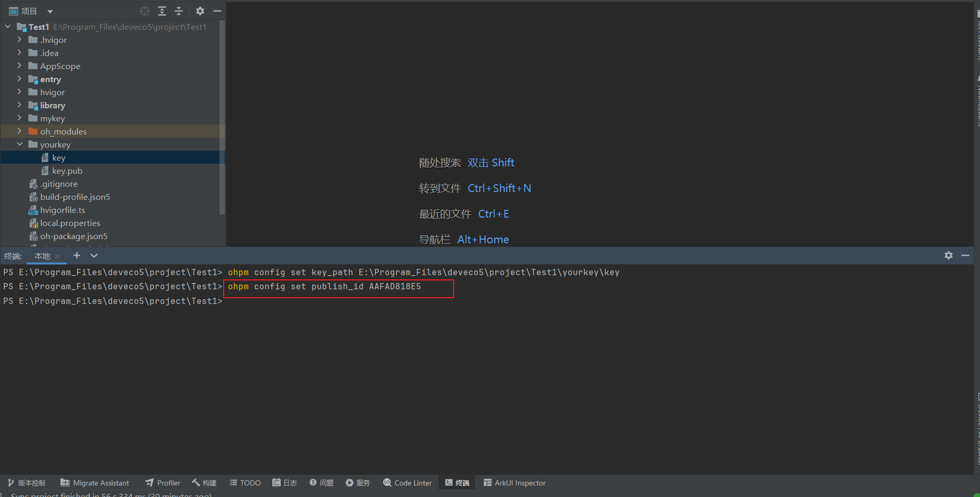Click the expand all icon in project panel
Image resolution: width=980 pixels, height=497 pixels.
pyautogui.click(x=162, y=11)
